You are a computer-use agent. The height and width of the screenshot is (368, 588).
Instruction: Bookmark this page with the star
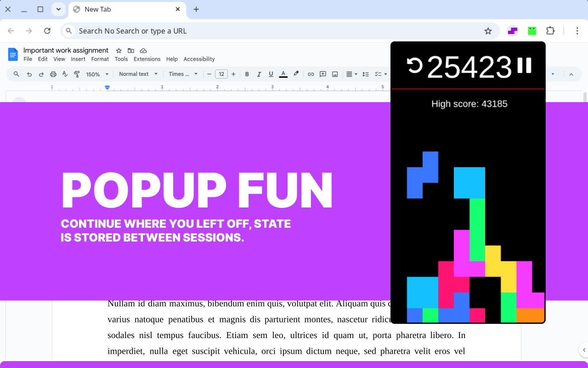488,31
